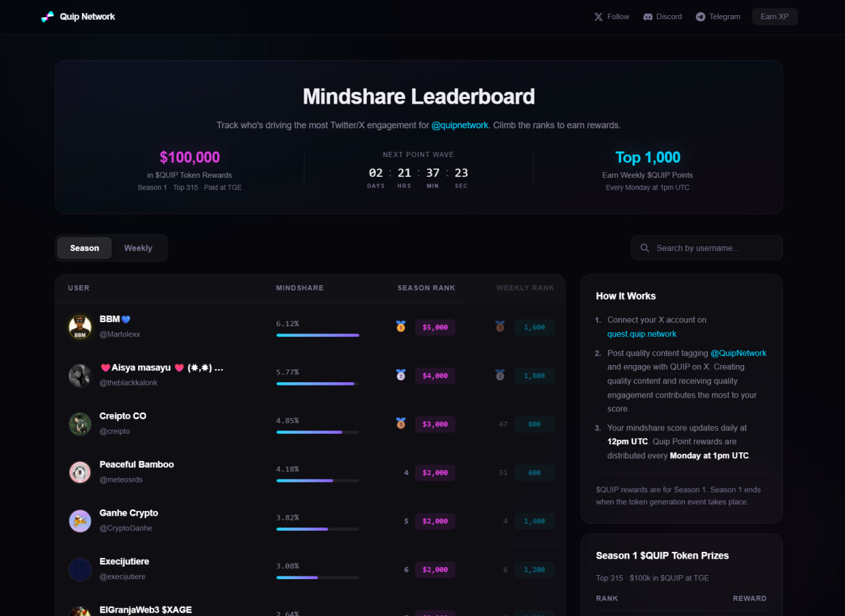
Task: Click the 600 weekly points badge
Action: tap(535, 473)
